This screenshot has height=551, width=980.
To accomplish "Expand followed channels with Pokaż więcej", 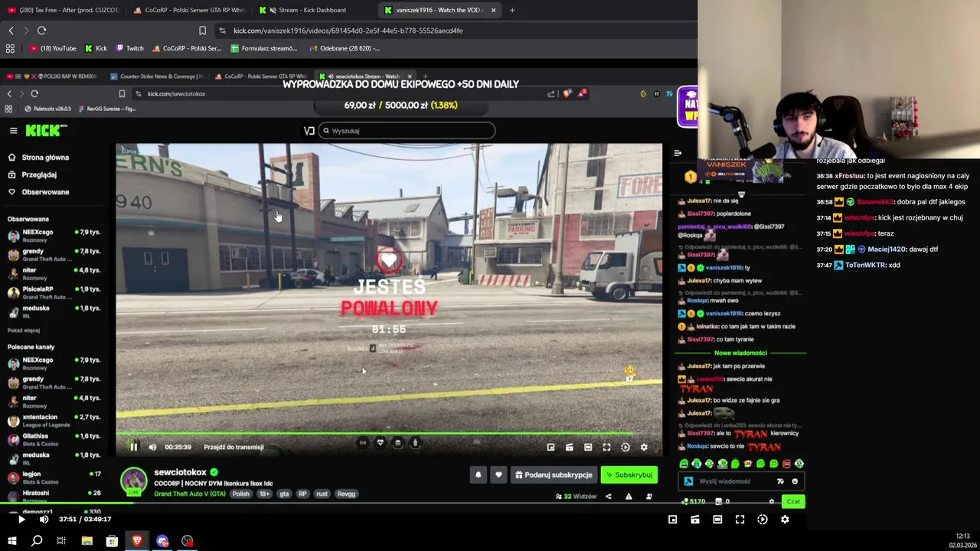I will [24, 331].
